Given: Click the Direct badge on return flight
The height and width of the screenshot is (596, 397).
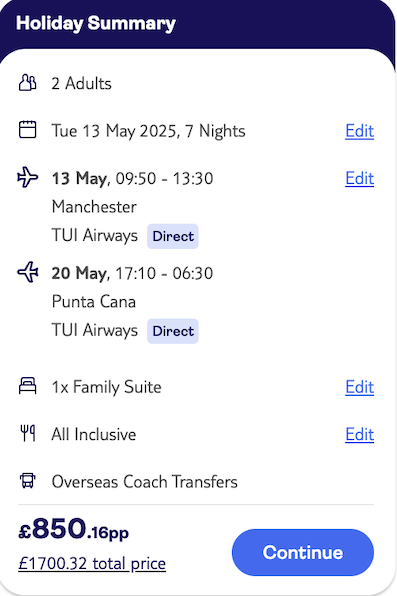Looking at the screenshot, I should (x=173, y=331).
